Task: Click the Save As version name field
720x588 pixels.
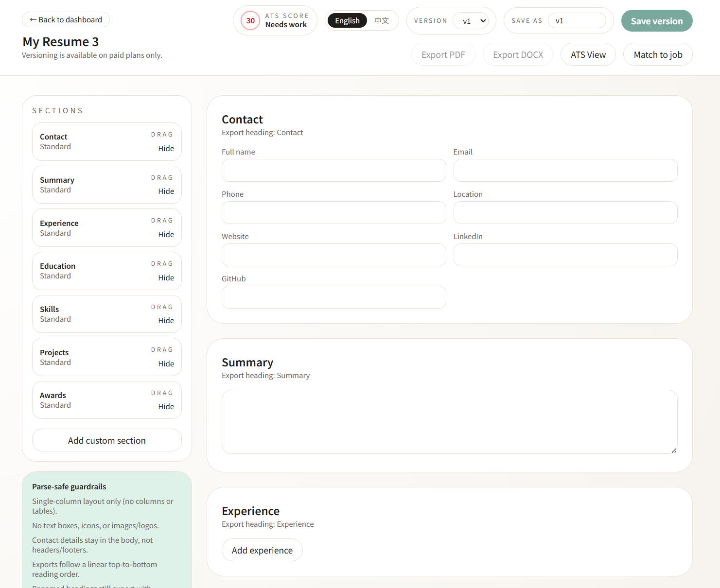Action: [578, 20]
